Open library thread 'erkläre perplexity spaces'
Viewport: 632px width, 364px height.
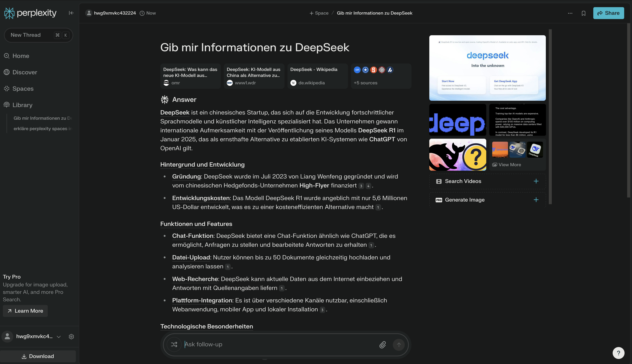coord(43,129)
